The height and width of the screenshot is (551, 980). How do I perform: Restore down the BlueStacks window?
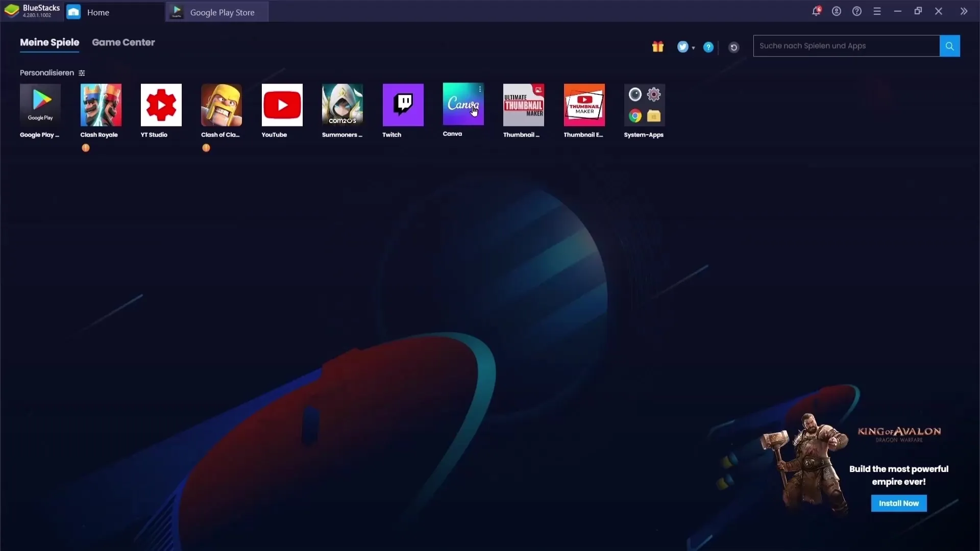pos(918,11)
